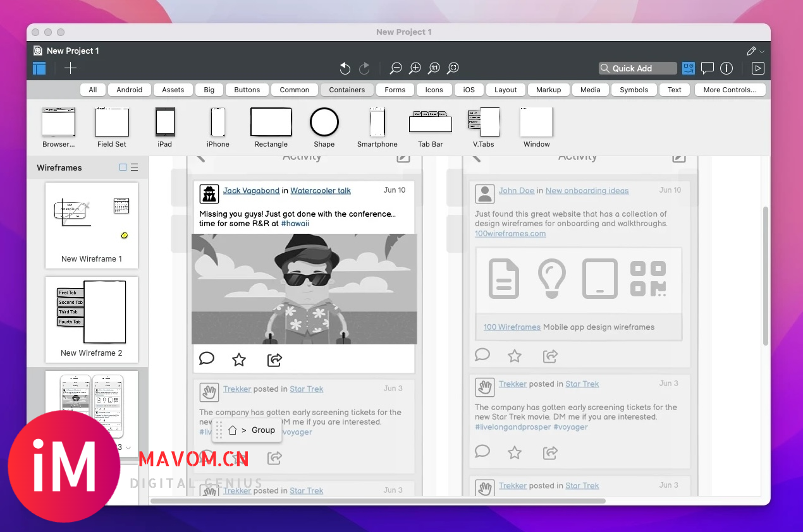Pick the iPhone container control
This screenshot has height=532, width=803.
(x=218, y=128)
